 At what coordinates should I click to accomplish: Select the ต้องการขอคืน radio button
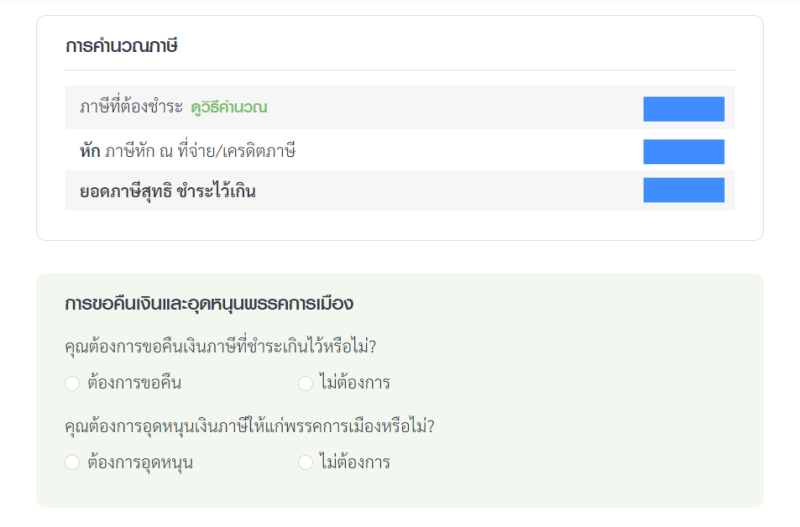72,383
